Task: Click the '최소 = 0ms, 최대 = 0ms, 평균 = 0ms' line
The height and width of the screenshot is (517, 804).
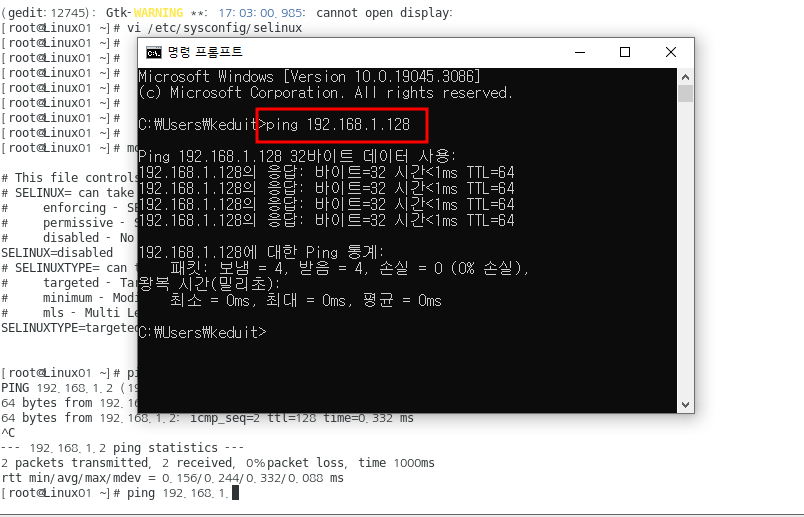Action: 306,301
